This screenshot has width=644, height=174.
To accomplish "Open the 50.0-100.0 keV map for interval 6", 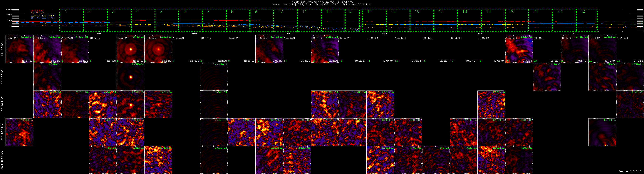I will point(158,160).
